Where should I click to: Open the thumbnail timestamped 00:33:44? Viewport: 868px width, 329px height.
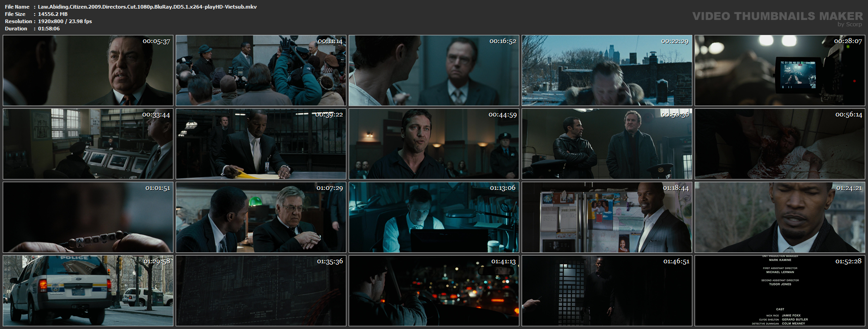(x=88, y=144)
